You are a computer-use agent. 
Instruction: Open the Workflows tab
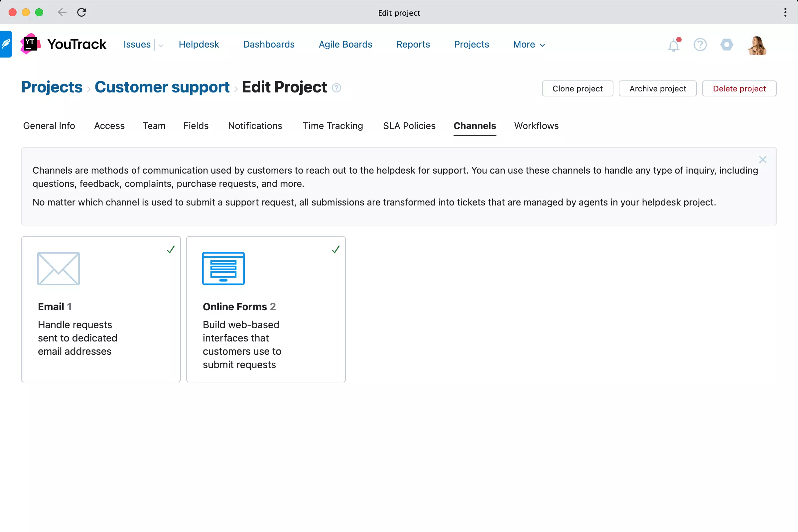pyautogui.click(x=536, y=126)
